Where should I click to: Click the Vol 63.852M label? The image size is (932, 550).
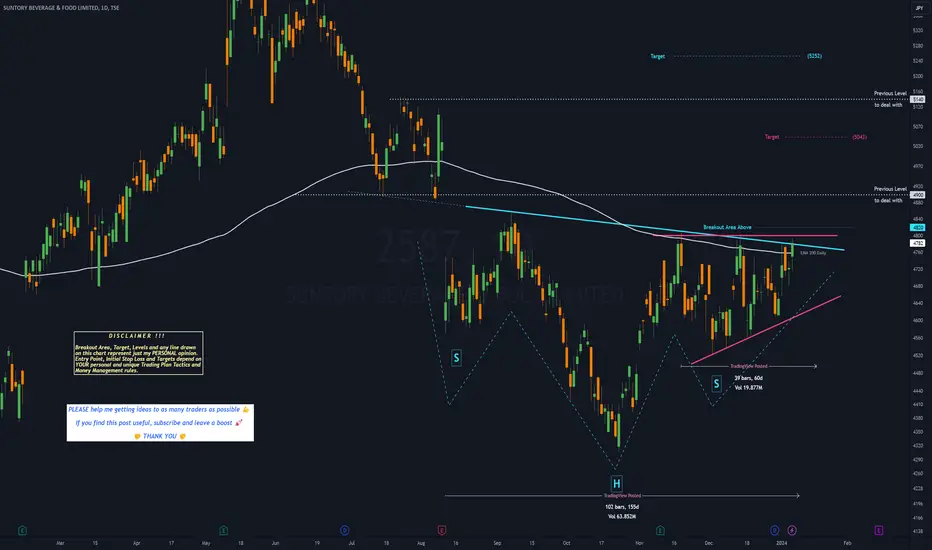[622, 517]
